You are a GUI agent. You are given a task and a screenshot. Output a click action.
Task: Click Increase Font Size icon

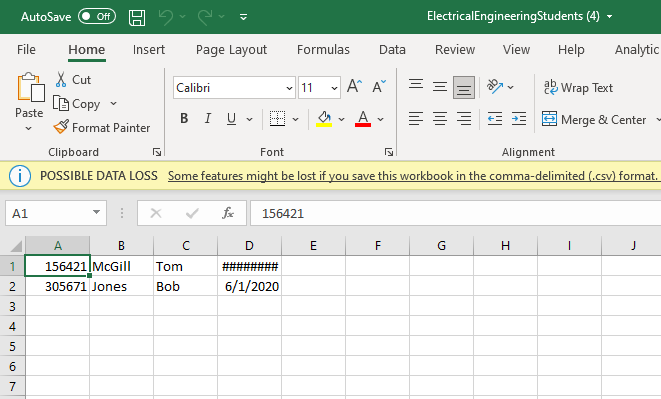pos(355,86)
